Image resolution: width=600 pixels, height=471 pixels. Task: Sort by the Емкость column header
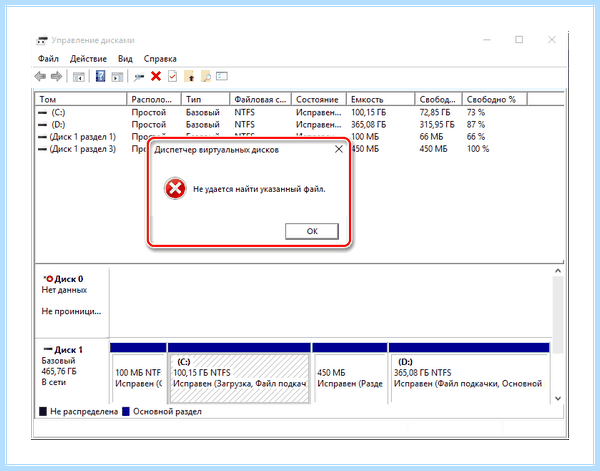[380, 99]
